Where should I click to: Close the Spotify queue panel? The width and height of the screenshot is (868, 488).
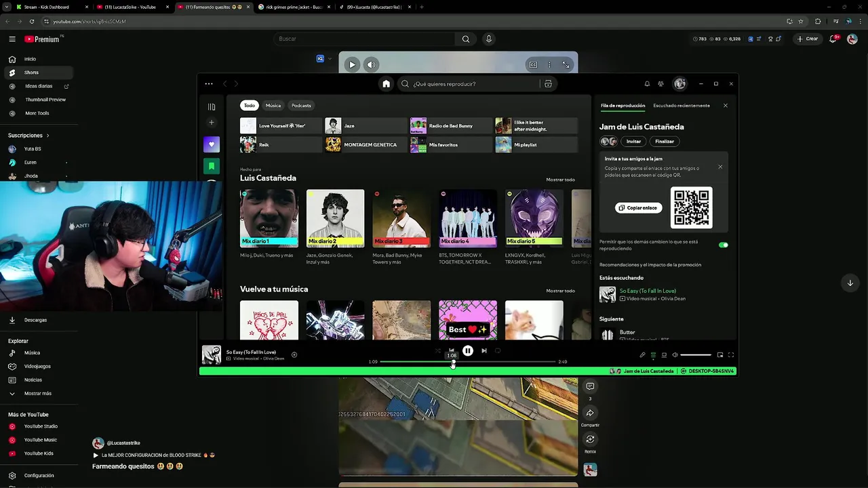point(726,106)
